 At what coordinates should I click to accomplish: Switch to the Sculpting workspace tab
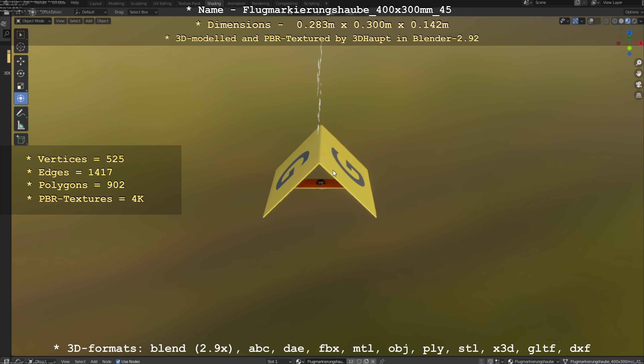point(139,4)
